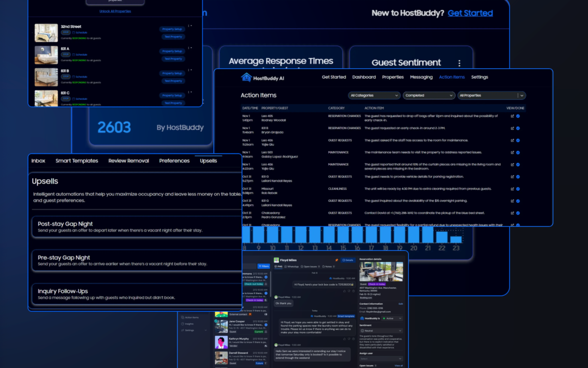Click Property Setup for 32nd Street

click(173, 29)
